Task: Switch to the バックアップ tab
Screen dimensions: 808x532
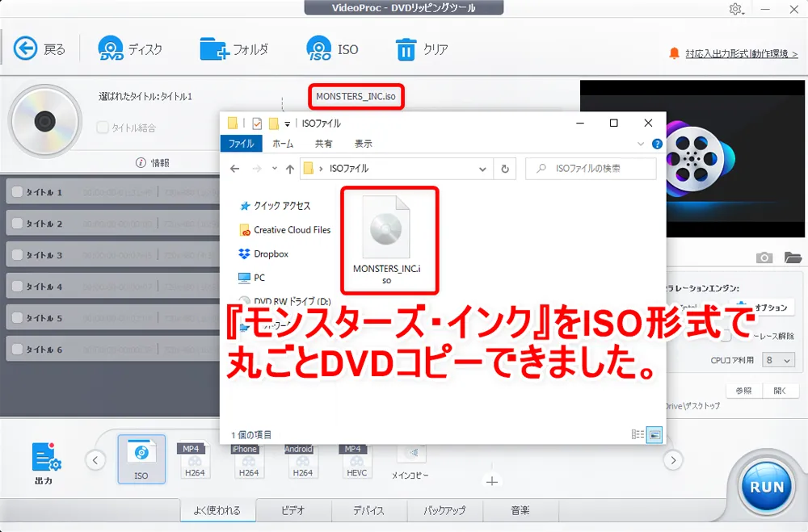Action: point(444,510)
